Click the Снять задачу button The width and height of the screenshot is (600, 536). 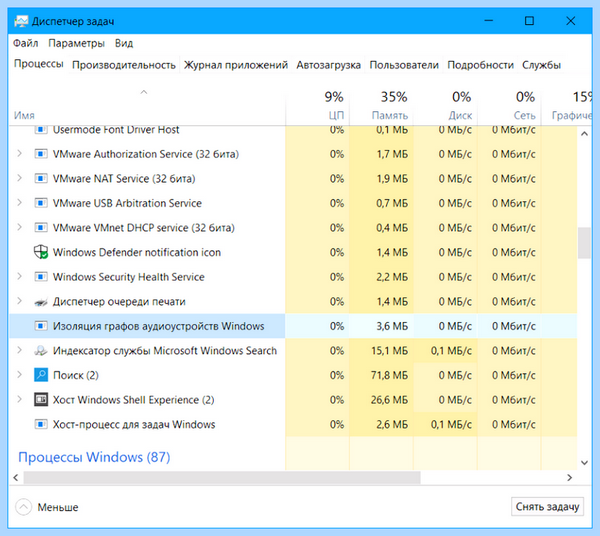point(547,507)
